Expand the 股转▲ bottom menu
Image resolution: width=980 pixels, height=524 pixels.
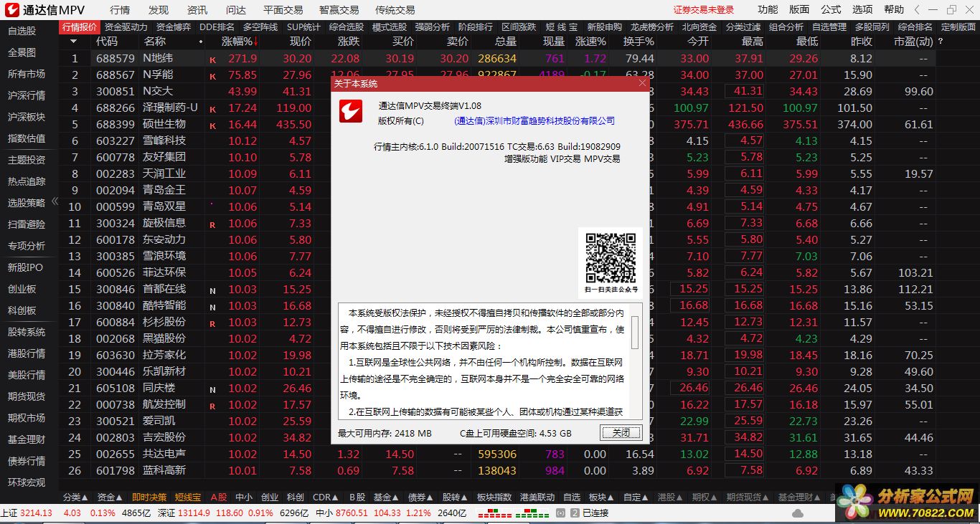[x=455, y=497]
